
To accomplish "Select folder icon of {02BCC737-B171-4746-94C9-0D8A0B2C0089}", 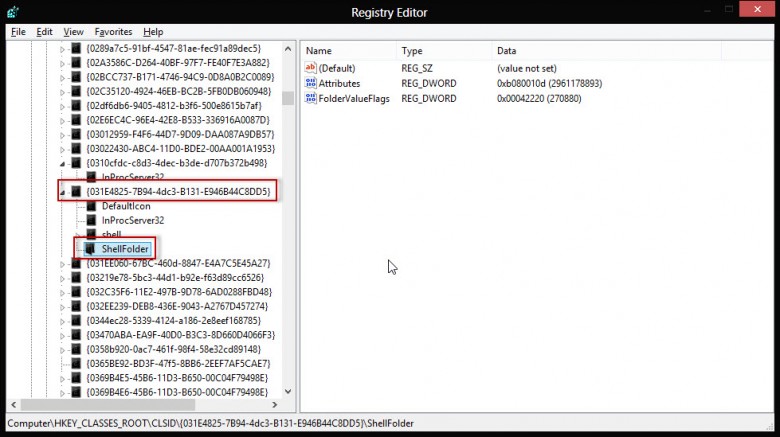I will pyautogui.click(x=76, y=77).
